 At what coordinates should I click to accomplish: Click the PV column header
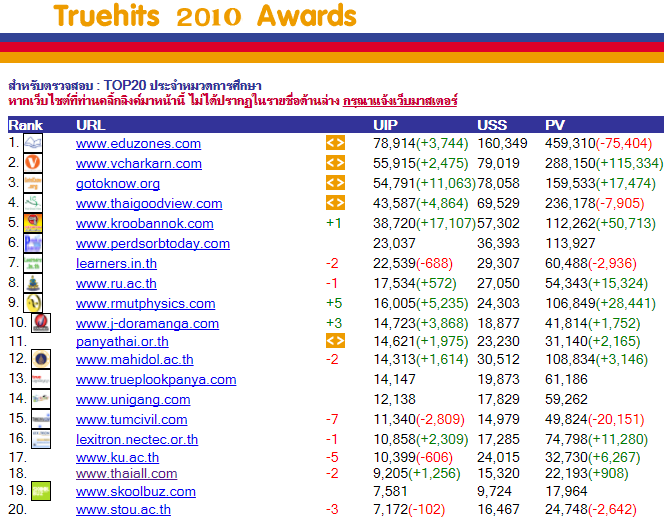click(555, 125)
